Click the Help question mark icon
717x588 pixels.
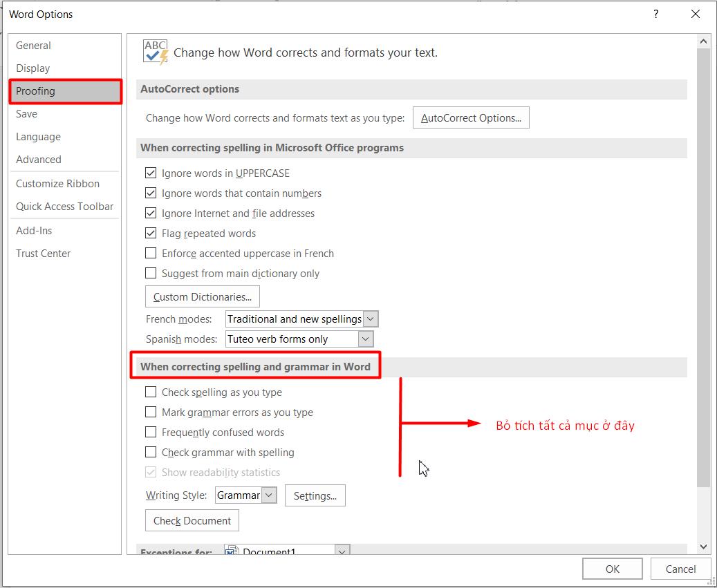point(656,15)
